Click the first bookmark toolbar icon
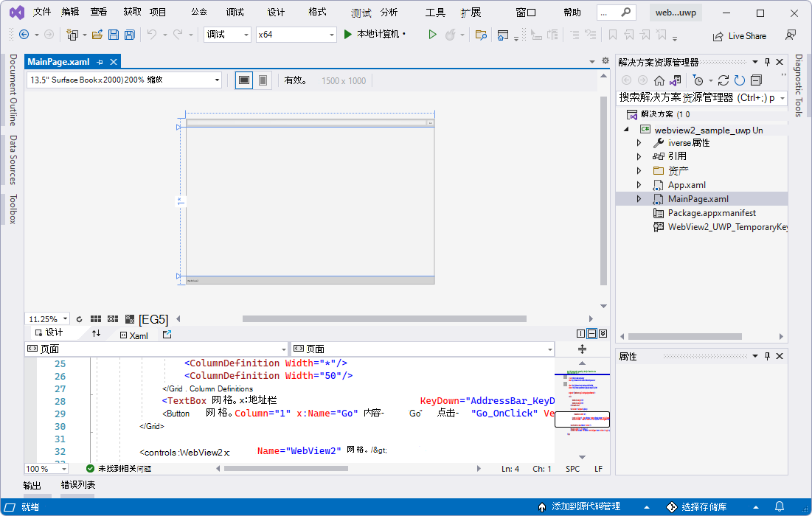The image size is (812, 516). point(613,35)
